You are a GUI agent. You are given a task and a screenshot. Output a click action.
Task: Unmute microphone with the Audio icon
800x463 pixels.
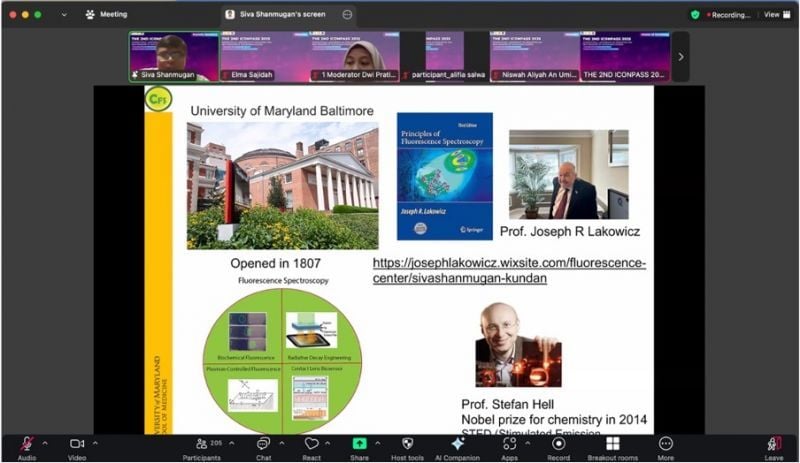tap(27, 444)
